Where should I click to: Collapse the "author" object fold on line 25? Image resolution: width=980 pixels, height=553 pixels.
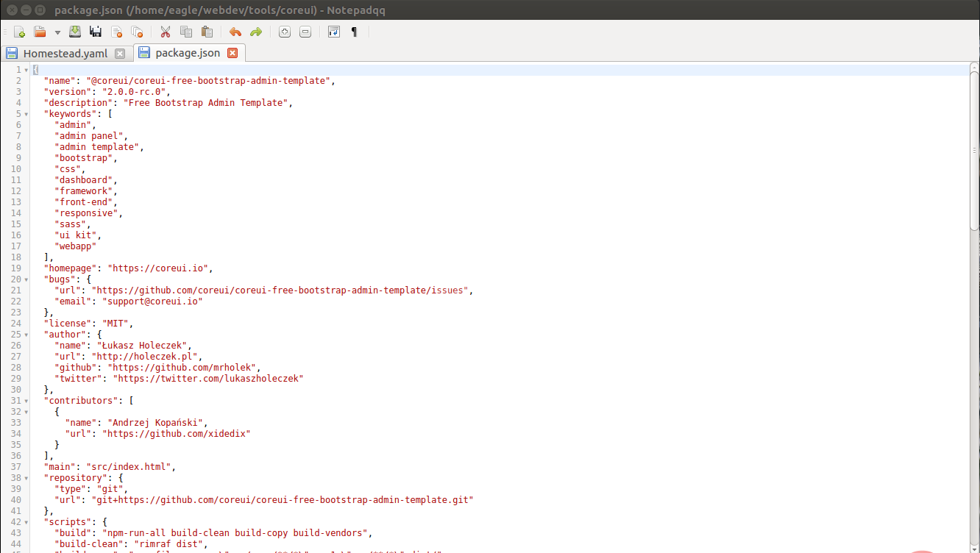[26, 335]
